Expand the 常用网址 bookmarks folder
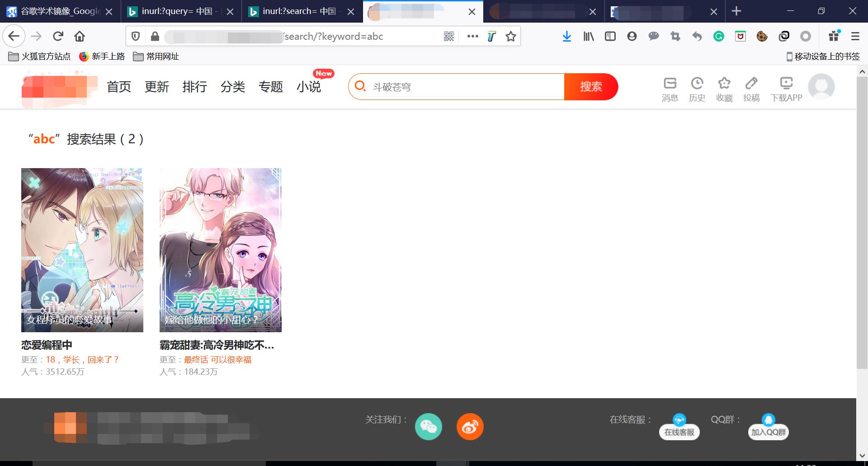Image resolution: width=868 pixels, height=466 pixels. click(156, 56)
